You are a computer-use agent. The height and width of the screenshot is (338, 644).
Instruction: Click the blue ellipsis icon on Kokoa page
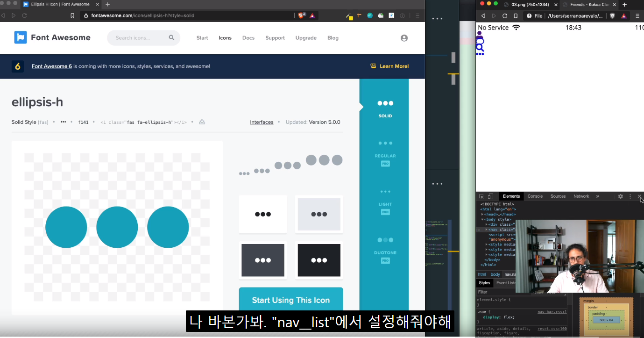pos(480,54)
